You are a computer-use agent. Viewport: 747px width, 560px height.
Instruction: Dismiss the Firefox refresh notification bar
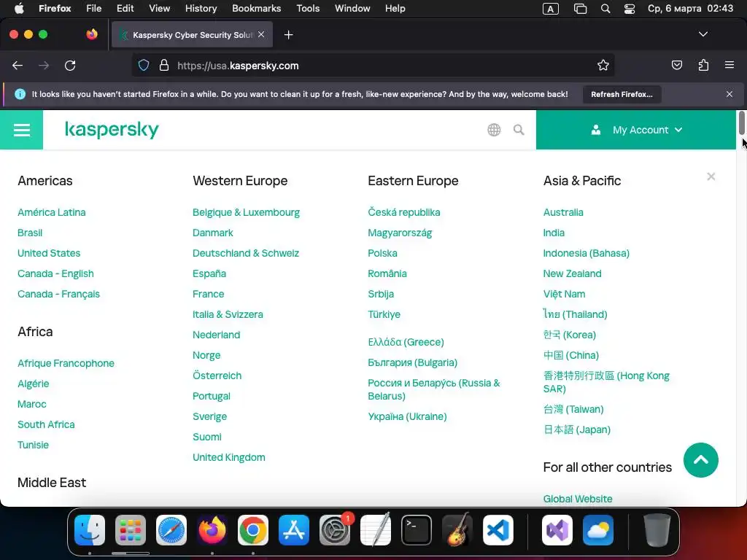729,94
